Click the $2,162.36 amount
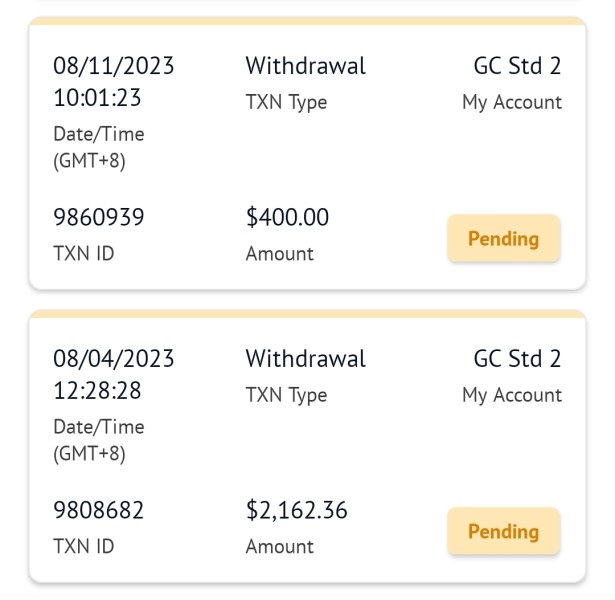615x600 pixels. [x=296, y=510]
